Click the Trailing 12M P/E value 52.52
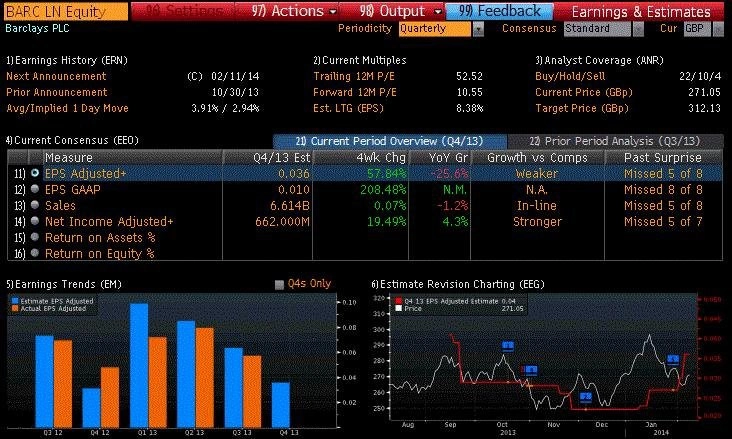Screen dimensions: 732x439 point(469,76)
